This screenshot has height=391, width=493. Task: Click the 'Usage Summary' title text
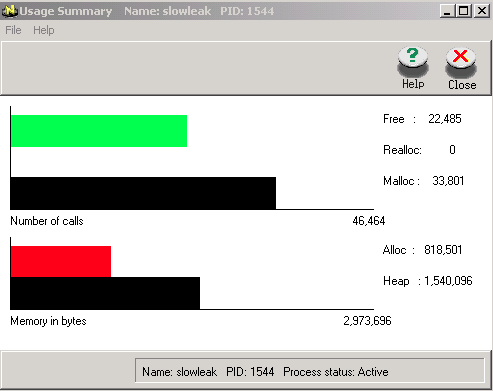tap(66, 11)
